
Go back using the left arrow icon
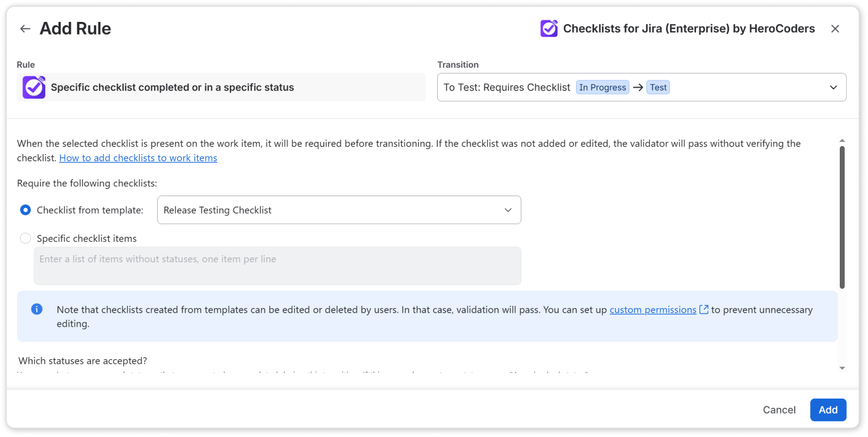tap(25, 29)
